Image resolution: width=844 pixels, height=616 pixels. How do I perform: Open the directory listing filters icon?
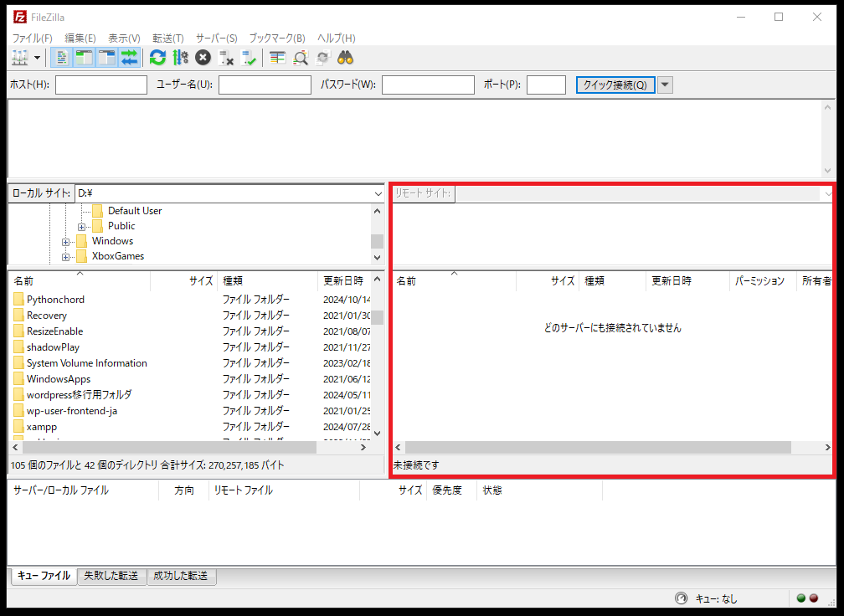point(278,58)
